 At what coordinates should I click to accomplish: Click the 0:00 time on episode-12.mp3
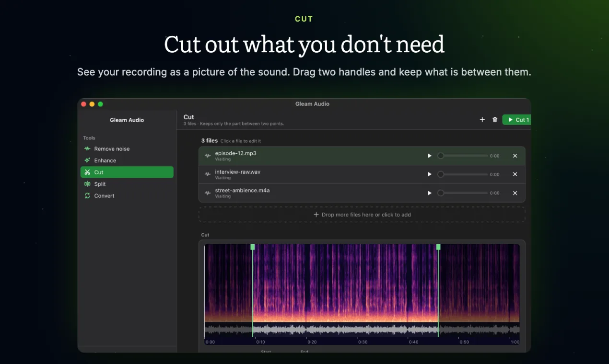494,156
